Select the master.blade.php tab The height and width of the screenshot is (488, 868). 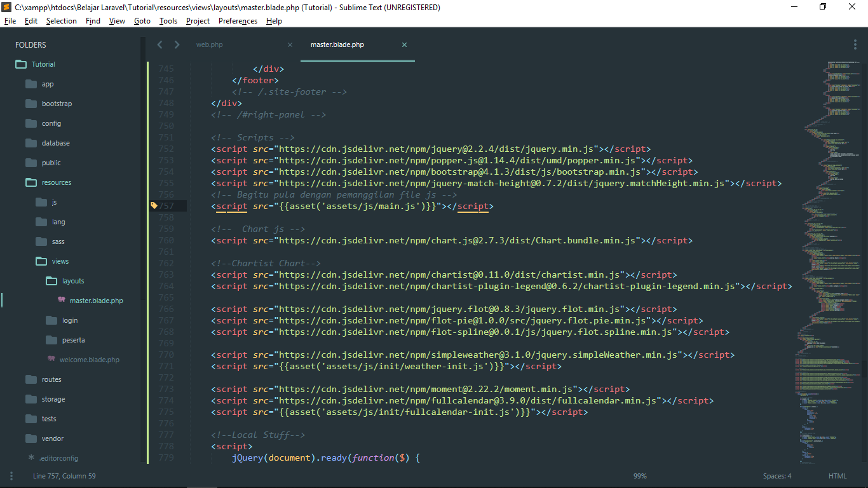(x=358, y=44)
